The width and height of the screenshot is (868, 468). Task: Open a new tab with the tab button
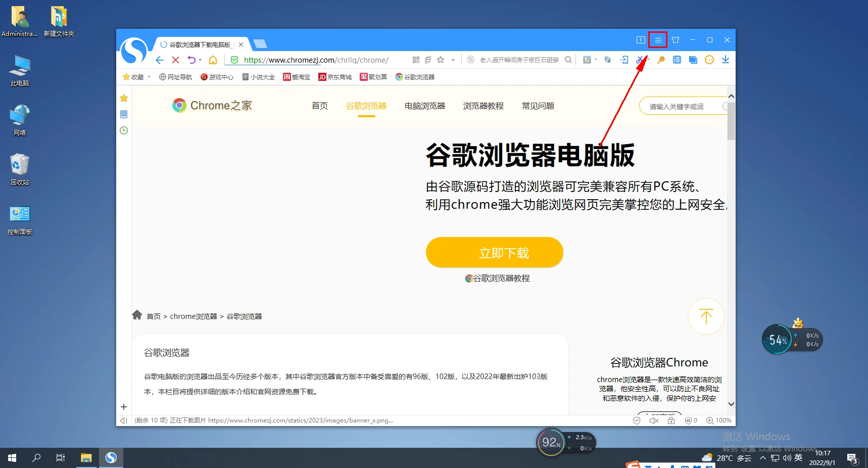click(x=260, y=44)
